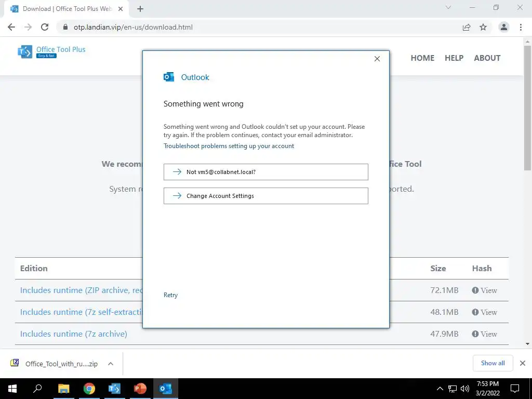Image resolution: width=532 pixels, height=399 pixels.
Task: Open Includes runtime (7z self-extracting) link
Action: (81, 312)
